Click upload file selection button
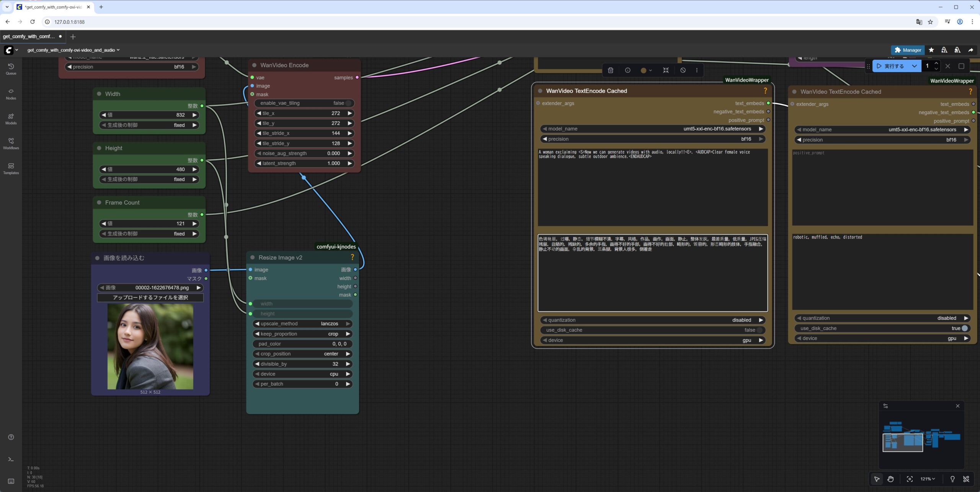The image size is (980, 492). (x=150, y=297)
